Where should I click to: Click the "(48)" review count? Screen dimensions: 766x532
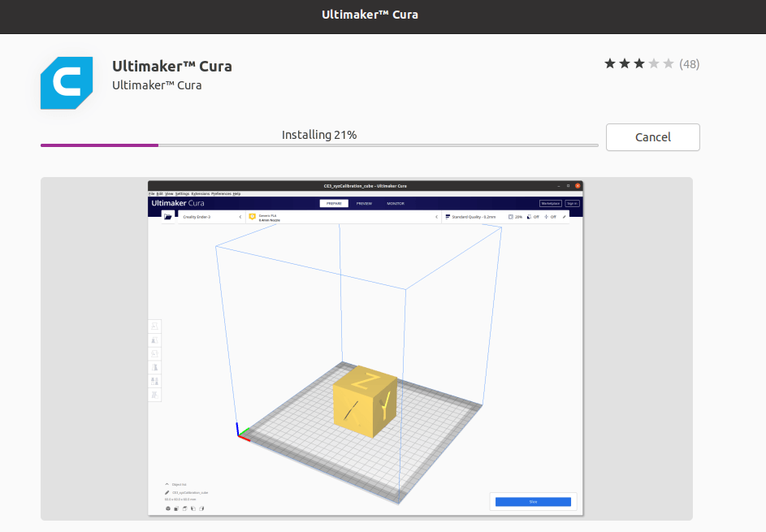690,64
